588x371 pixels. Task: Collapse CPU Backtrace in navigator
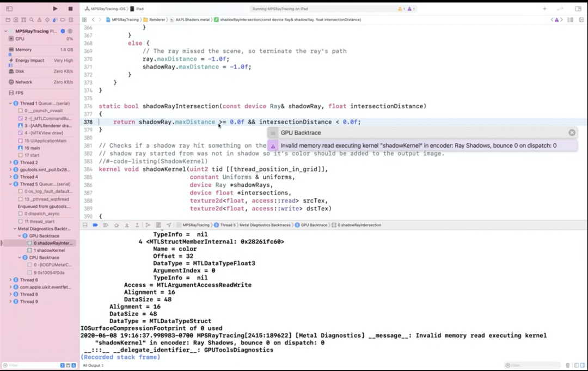(20, 258)
